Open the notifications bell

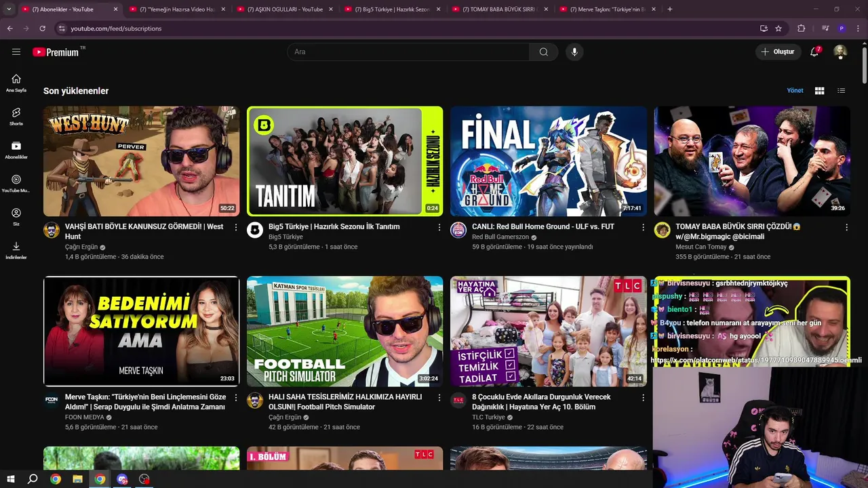[x=815, y=52]
